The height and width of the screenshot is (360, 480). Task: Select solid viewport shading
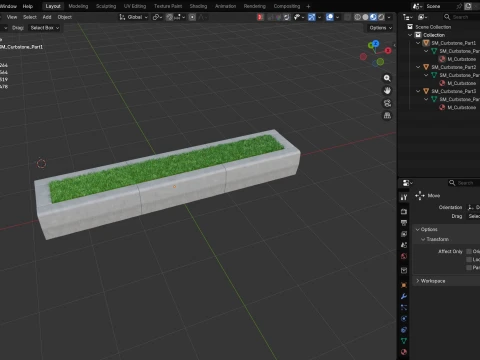click(x=365, y=17)
